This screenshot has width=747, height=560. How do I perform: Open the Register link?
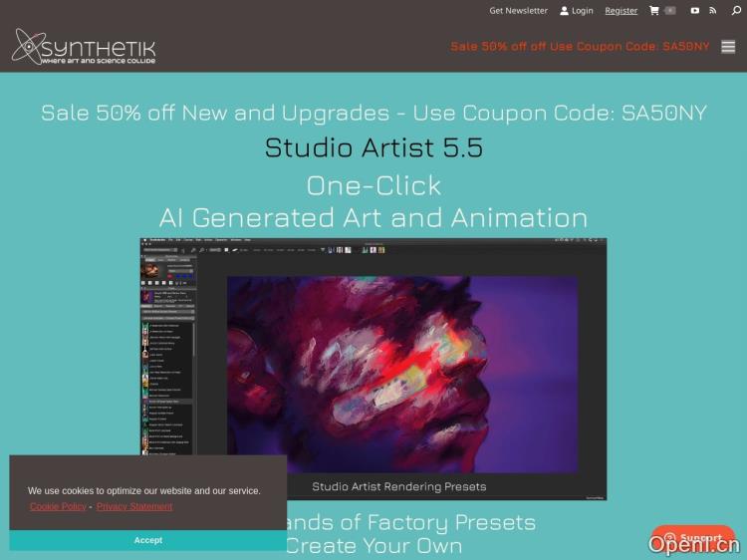(x=622, y=11)
